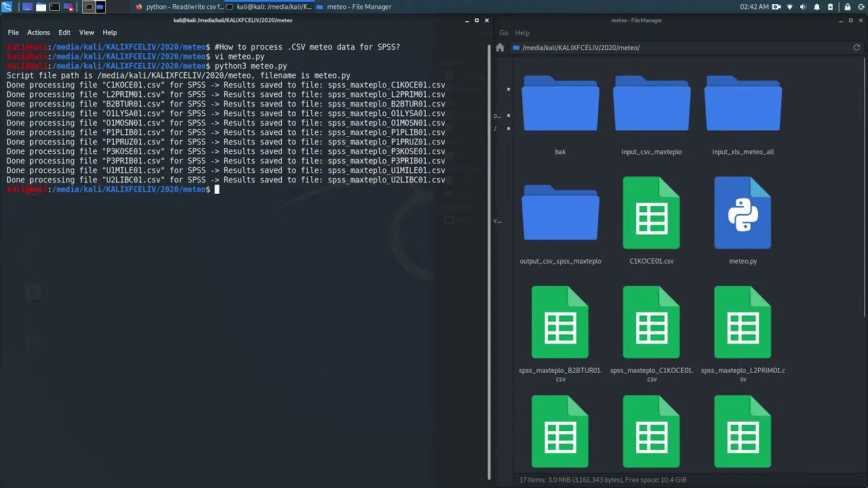Select the input_csv_maxteplo folder

click(652, 115)
